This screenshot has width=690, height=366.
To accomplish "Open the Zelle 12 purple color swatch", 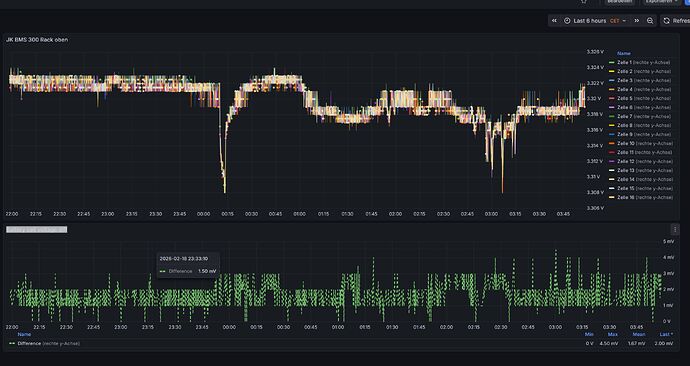I will [611, 161].
